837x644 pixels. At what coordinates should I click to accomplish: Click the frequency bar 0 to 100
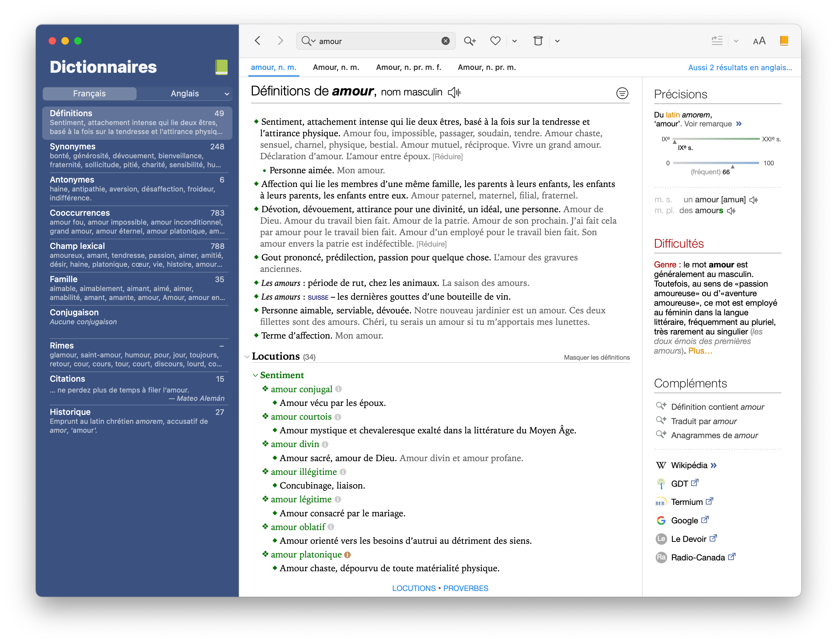click(x=716, y=163)
